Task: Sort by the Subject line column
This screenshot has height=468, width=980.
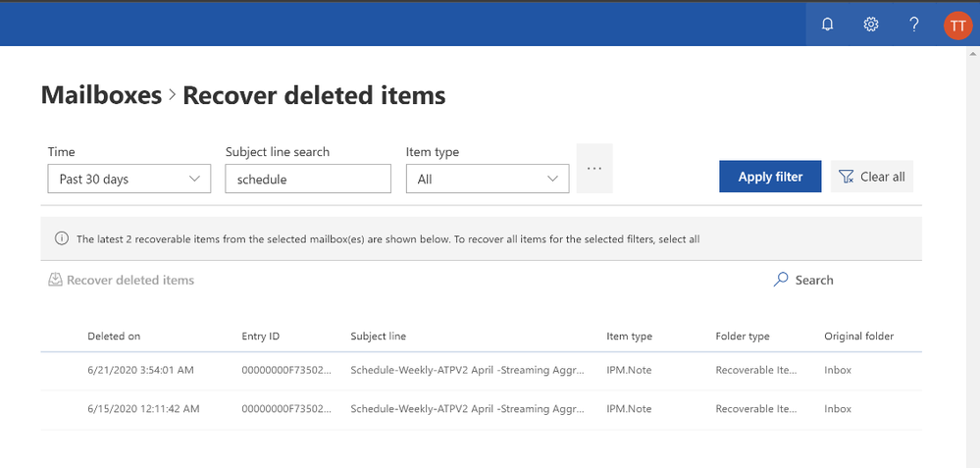Action: point(378,337)
